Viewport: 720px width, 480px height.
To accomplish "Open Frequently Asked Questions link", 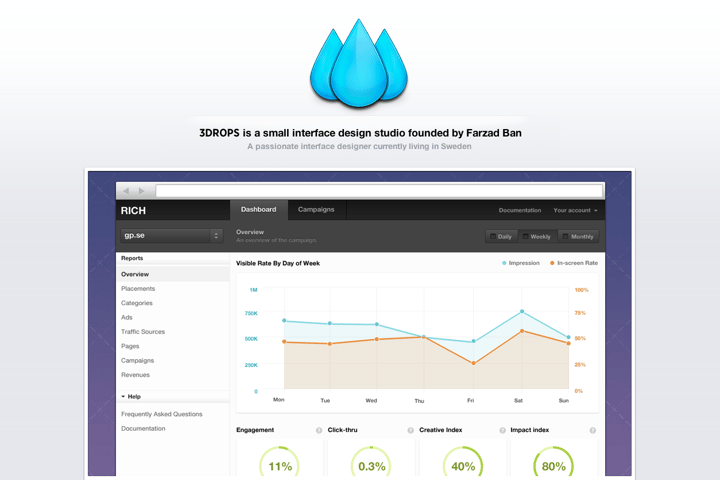I will pyautogui.click(x=162, y=414).
